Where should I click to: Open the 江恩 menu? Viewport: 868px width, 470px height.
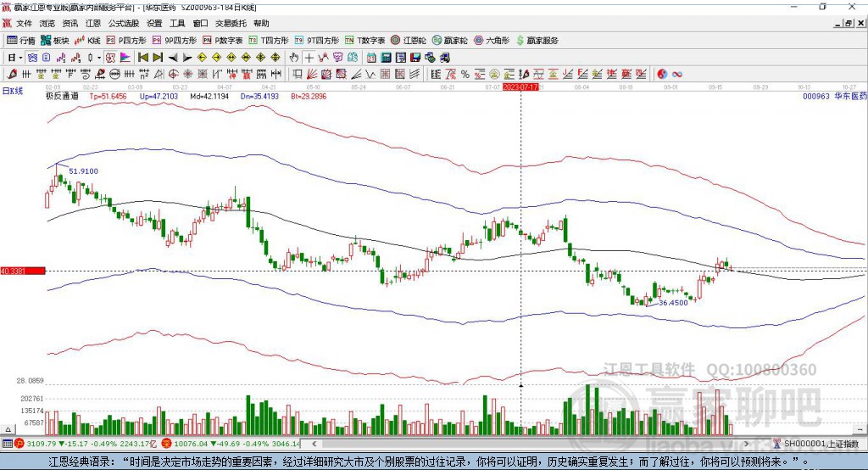click(x=93, y=23)
